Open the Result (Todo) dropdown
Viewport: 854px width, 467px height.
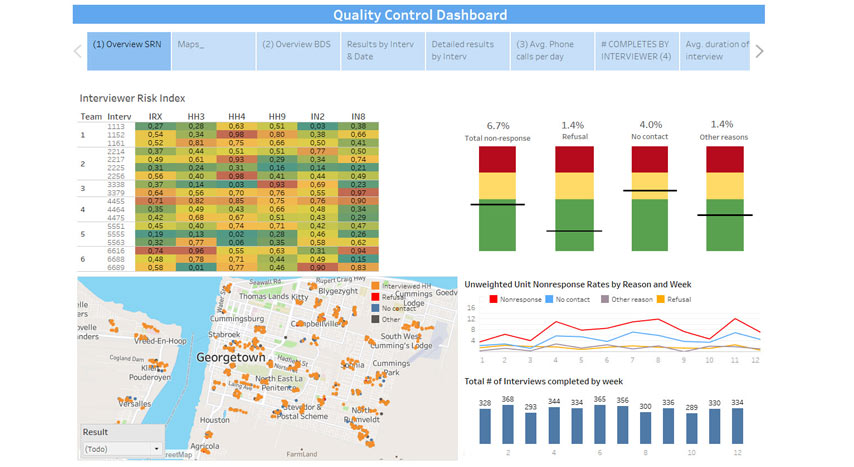click(122, 449)
